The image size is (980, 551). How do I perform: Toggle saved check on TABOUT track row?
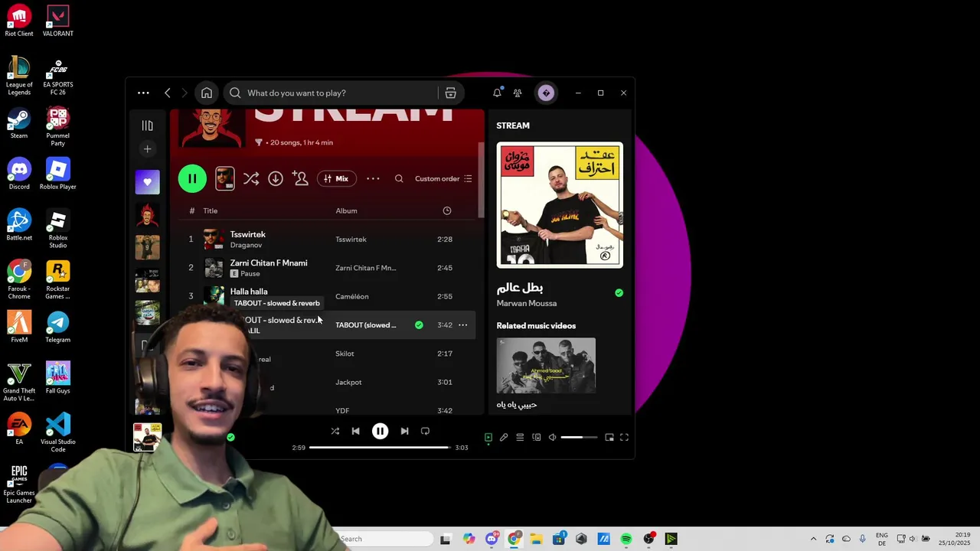(419, 325)
